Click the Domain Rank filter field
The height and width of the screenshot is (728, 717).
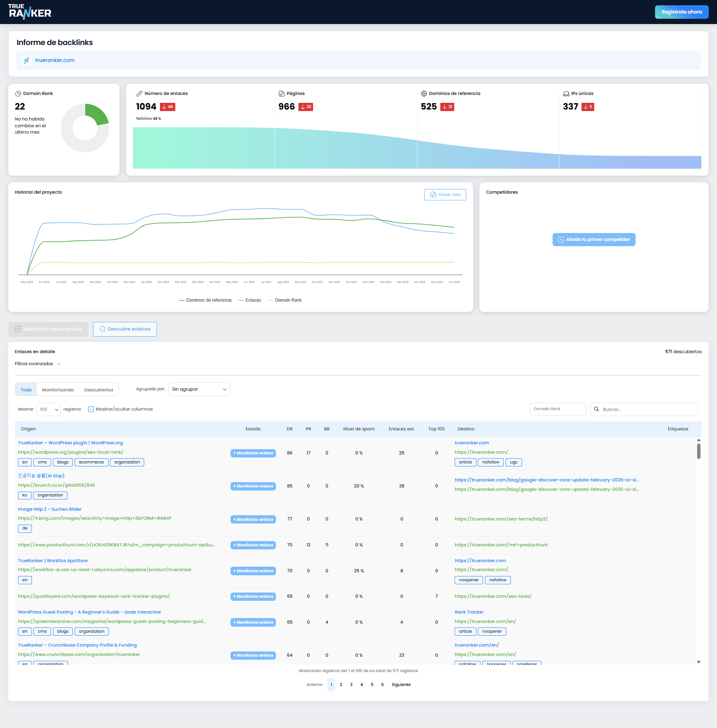pos(558,409)
